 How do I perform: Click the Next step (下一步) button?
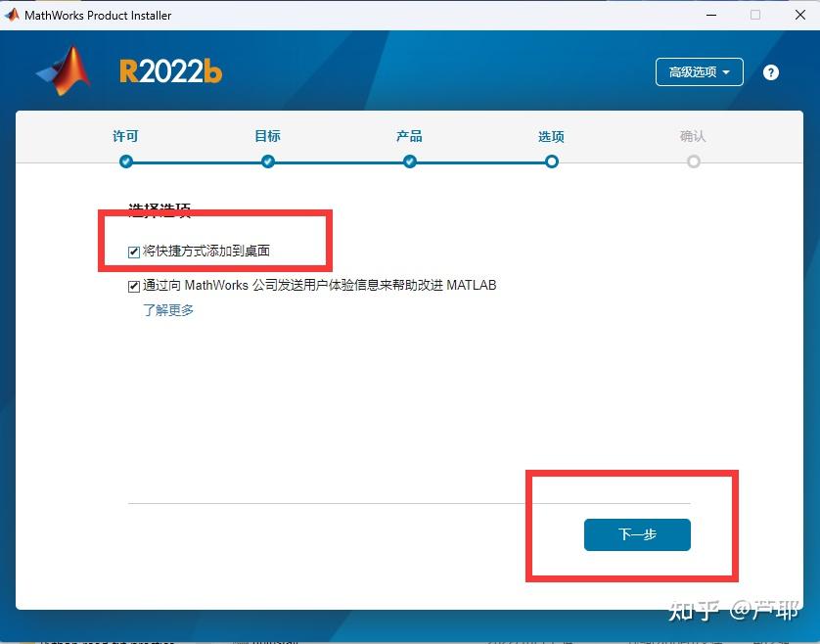point(637,534)
